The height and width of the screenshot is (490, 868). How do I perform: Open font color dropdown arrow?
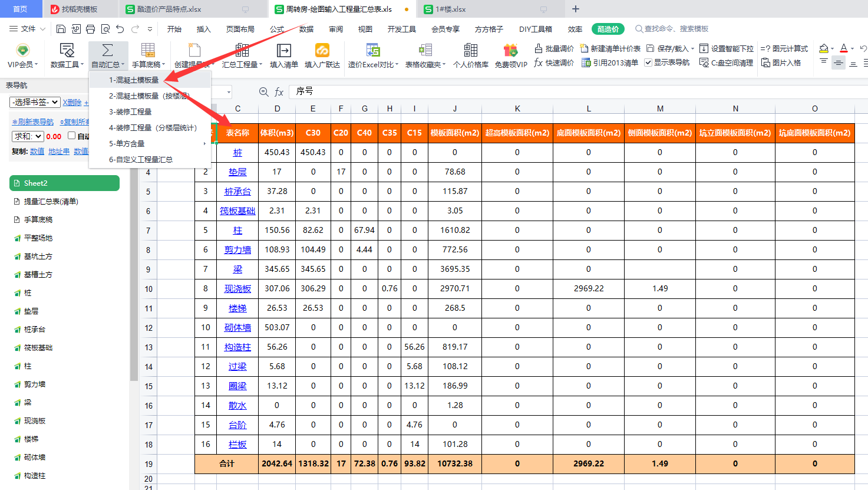tap(853, 49)
